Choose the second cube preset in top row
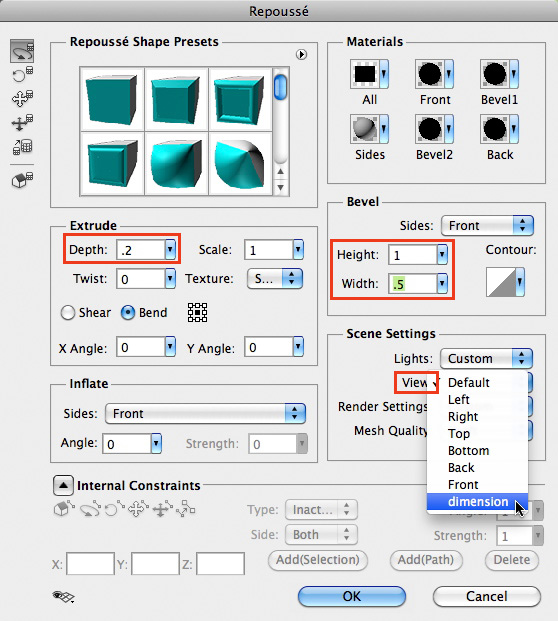The image size is (558, 621). point(176,99)
